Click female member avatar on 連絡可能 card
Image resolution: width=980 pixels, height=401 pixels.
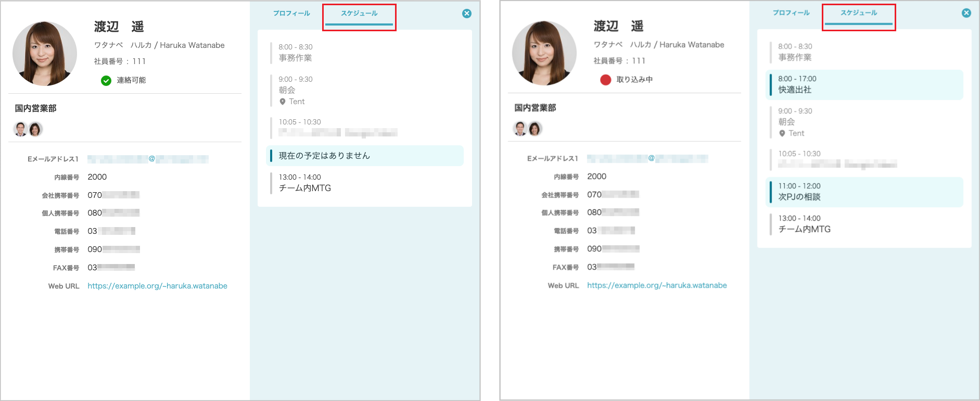point(35,129)
